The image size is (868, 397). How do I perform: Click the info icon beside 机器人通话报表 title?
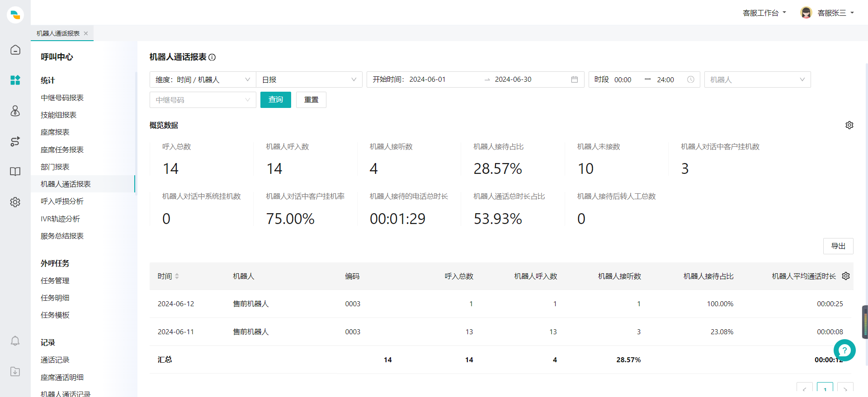coord(212,57)
